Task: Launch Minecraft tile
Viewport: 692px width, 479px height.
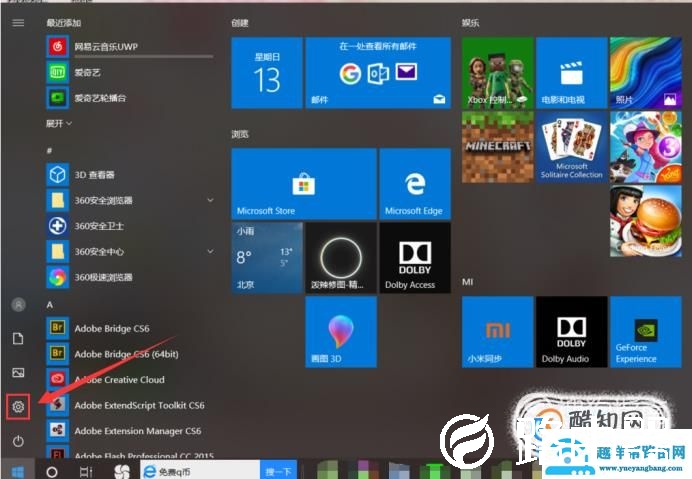Action: (x=497, y=147)
